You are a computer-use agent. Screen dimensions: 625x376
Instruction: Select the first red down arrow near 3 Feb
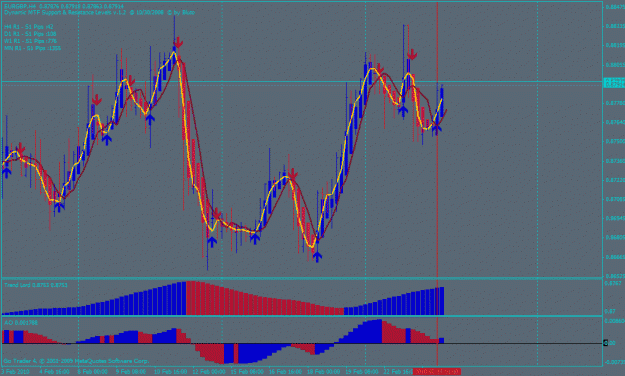point(20,149)
